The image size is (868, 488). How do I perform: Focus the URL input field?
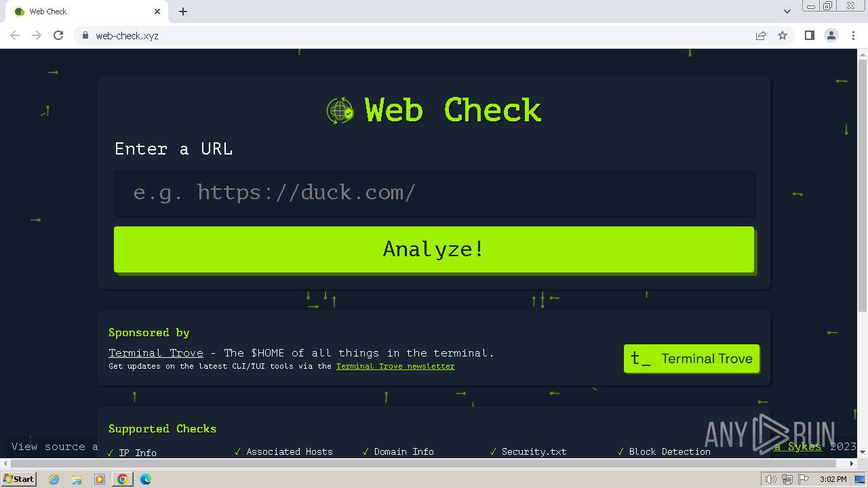click(x=435, y=192)
